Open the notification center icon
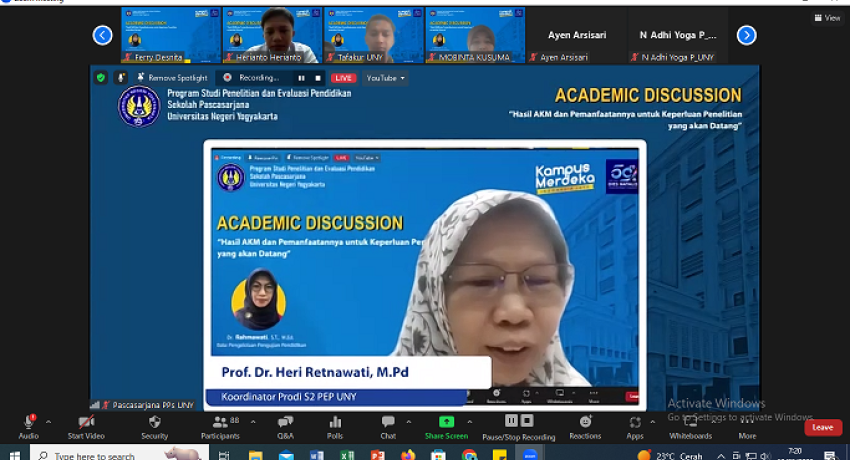850x460 pixels. 829,456
